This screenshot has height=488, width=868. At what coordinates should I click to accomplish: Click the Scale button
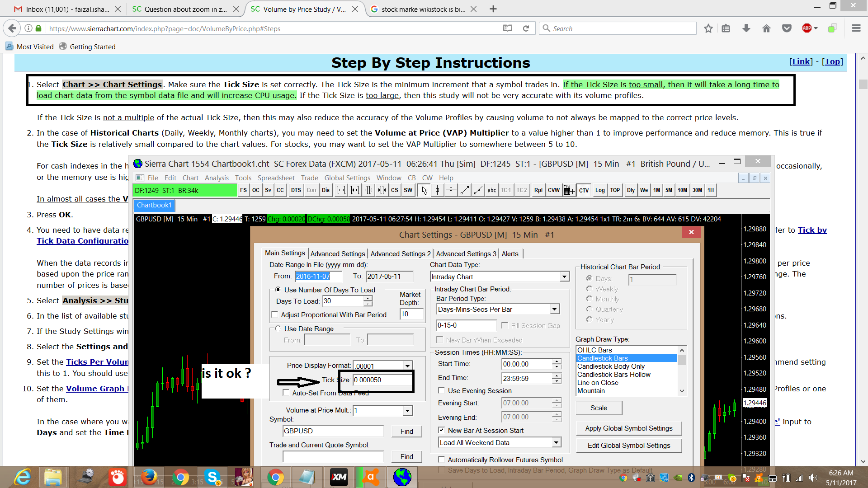599,408
